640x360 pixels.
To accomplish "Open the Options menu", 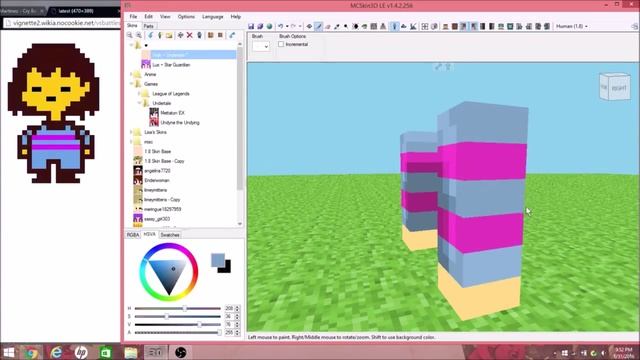I will coord(186,17).
